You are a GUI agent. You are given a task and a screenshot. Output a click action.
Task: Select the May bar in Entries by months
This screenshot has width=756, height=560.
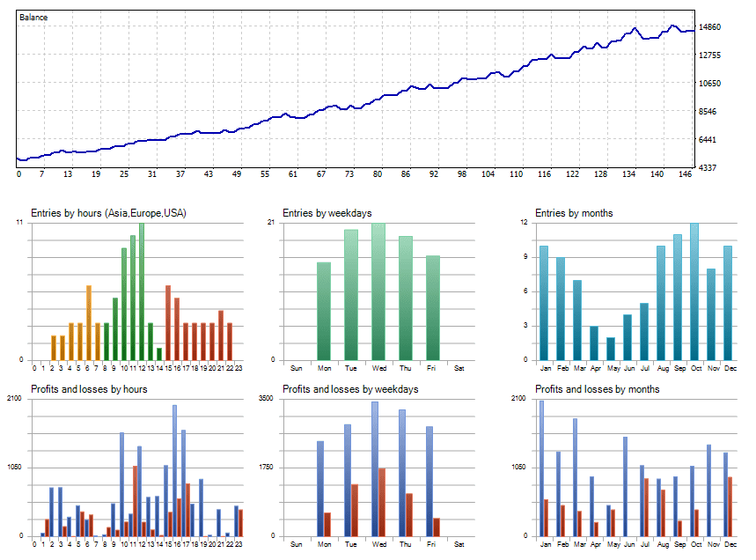coord(611,349)
